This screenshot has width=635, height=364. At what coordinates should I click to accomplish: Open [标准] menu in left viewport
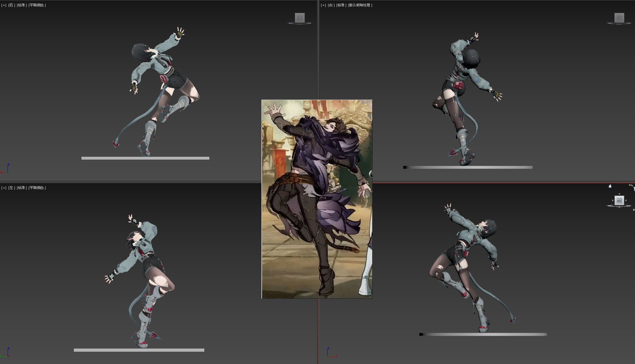(x=21, y=188)
